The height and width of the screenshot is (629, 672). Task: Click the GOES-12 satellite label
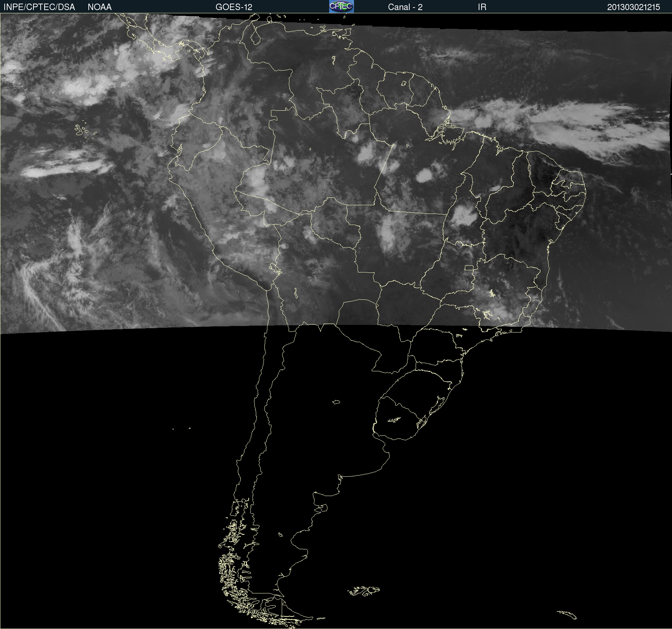click(234, 7)
